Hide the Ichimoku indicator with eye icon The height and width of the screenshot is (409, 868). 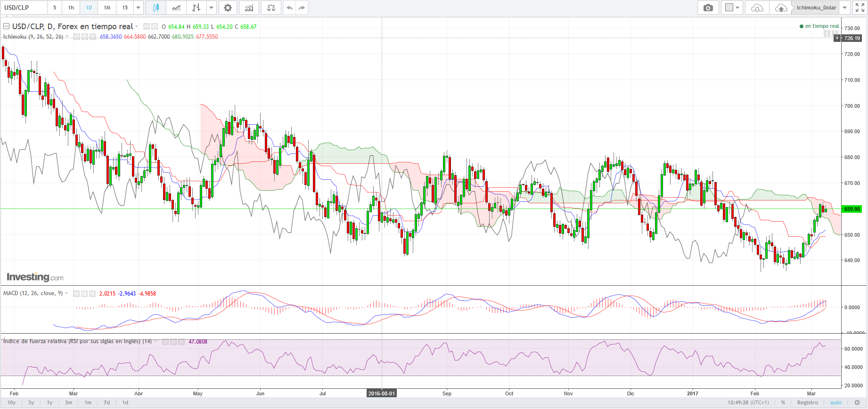coord(77,37)
